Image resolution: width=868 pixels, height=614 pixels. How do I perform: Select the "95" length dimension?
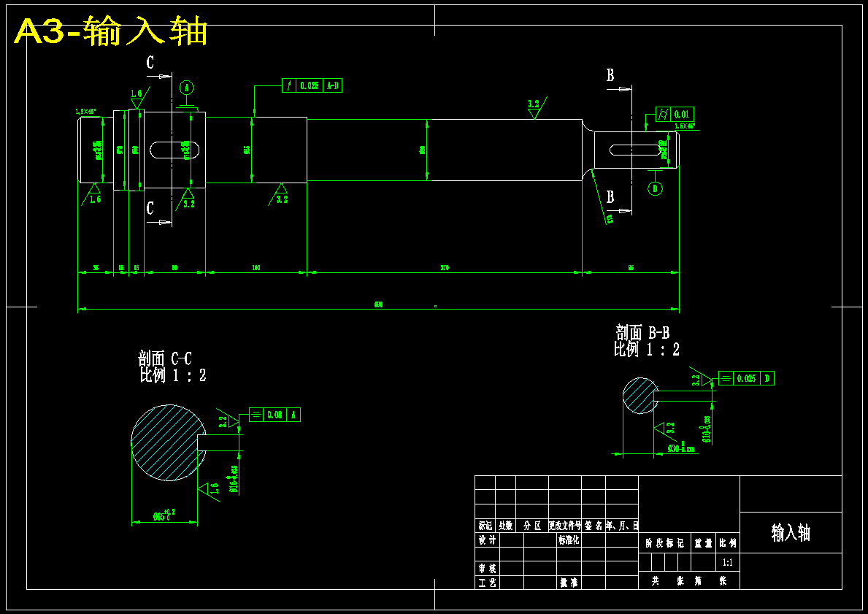(x=631, y=268)
